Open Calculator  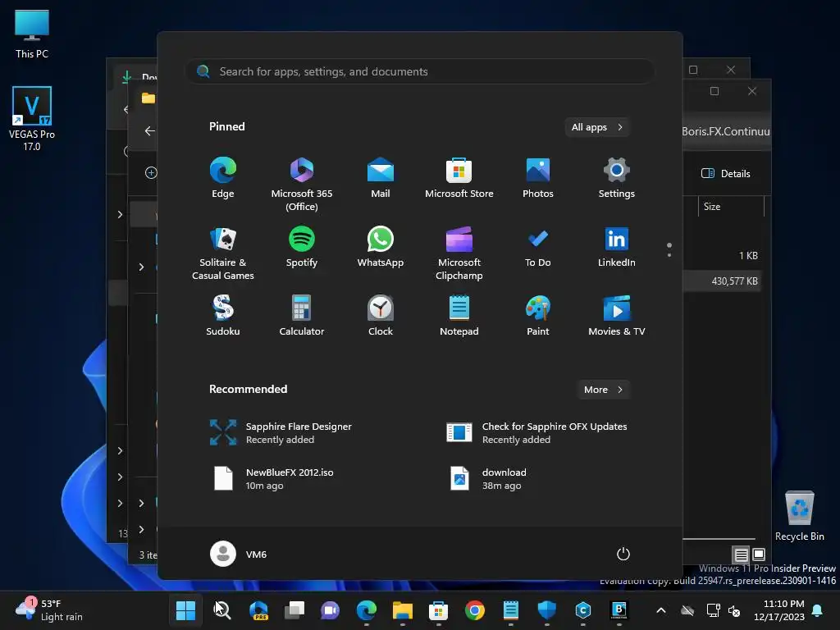click(302, 316)
